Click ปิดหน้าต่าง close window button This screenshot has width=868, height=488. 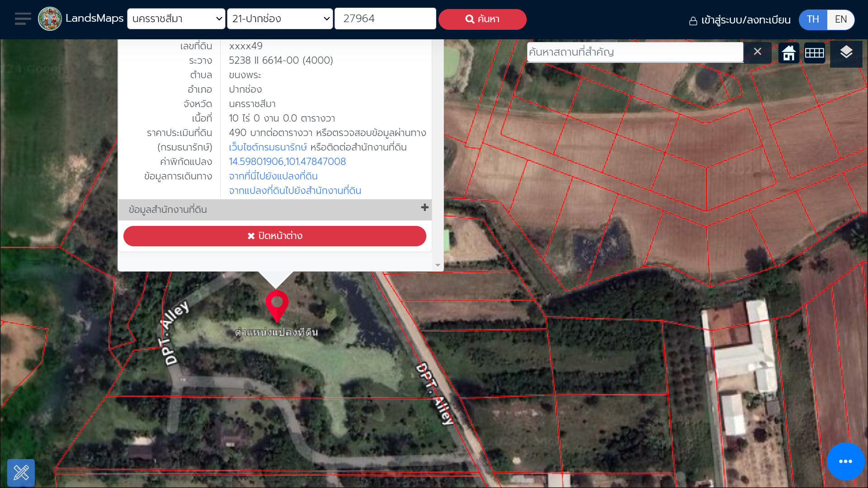point(275,236)
